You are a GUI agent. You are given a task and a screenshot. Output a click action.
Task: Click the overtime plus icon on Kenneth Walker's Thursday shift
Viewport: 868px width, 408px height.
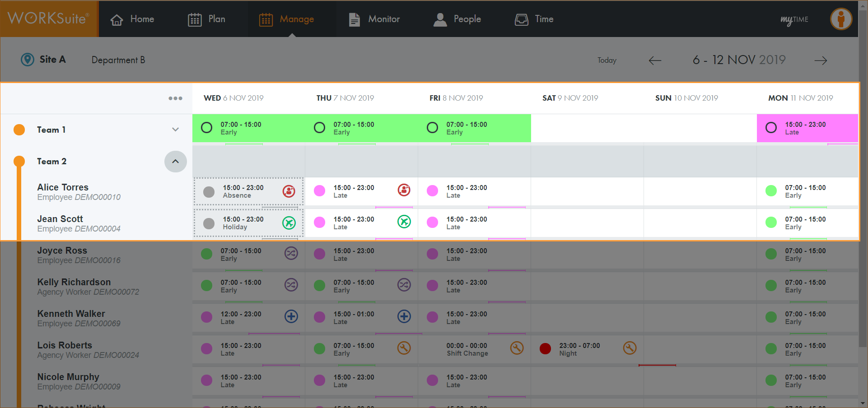click(404, 316)
